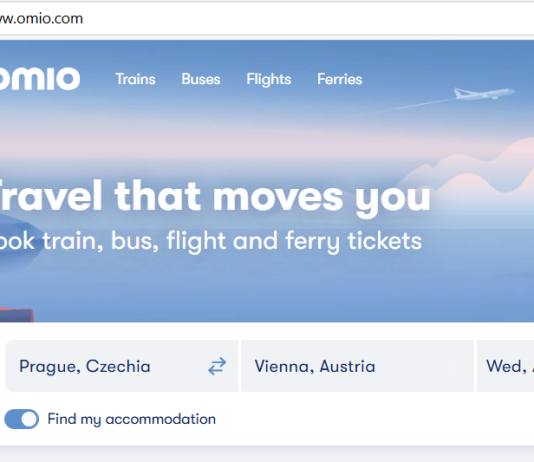The height and width of the screenshot is (462, 534).
Task: Click the gray strip below the search panel
Action: click(x=267, y=454)
